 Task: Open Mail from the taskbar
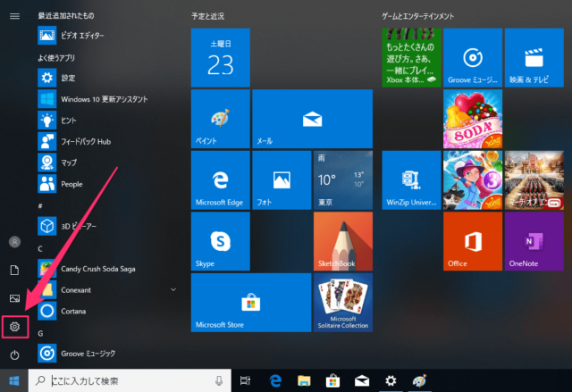[x=361, y=380]
